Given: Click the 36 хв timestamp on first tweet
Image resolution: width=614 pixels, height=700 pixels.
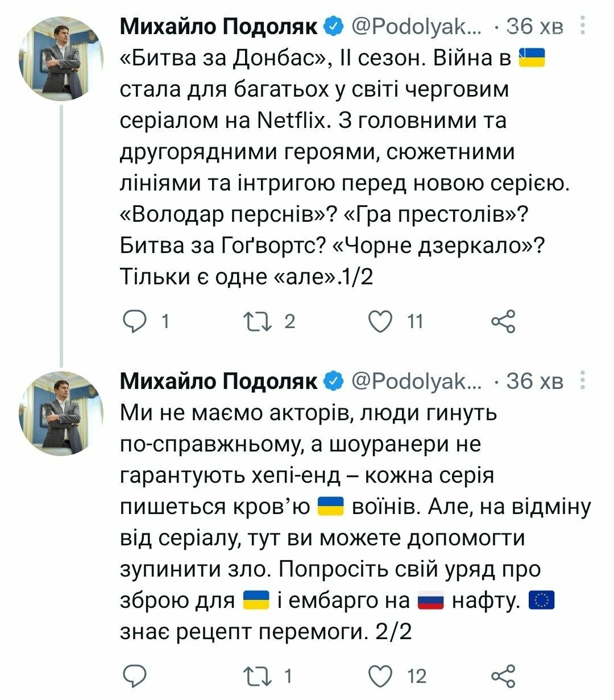Looking at the screenshot, I should tap(534, 26).
